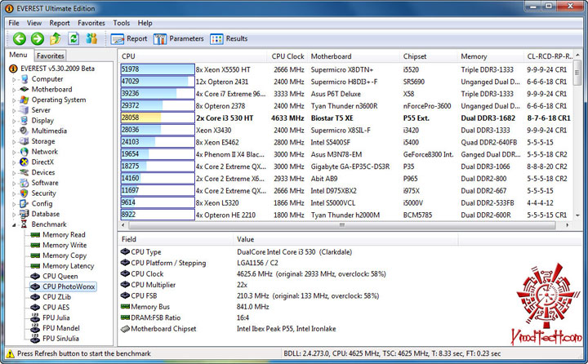Select the 8x Xeon X5550 HT result row
Screen dimensions: 588x364
point(345,69)
